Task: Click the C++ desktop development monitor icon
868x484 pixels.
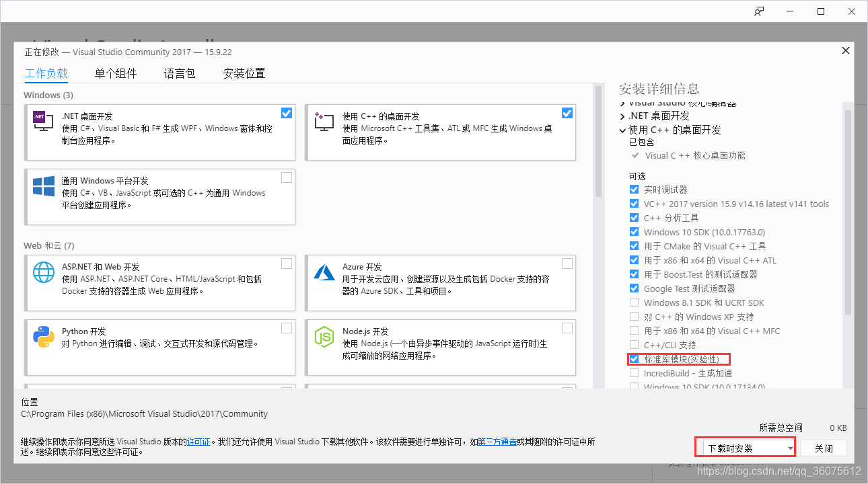Action: click(x=324, y=121)
